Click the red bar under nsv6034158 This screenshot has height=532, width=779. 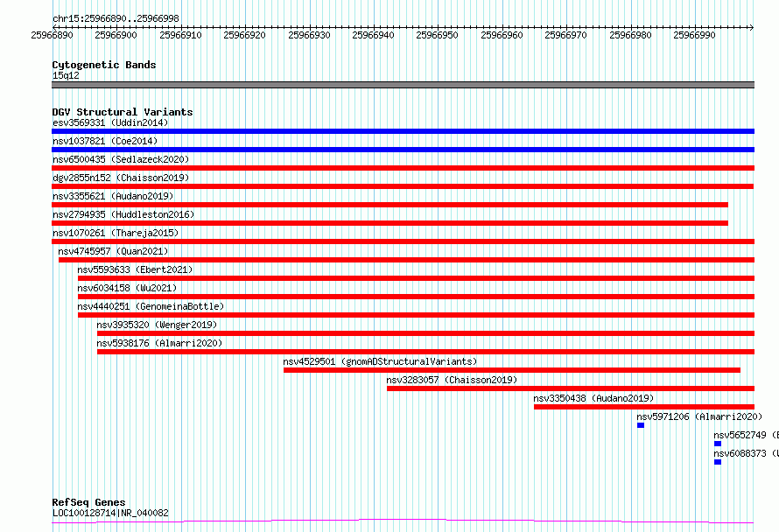417,297
